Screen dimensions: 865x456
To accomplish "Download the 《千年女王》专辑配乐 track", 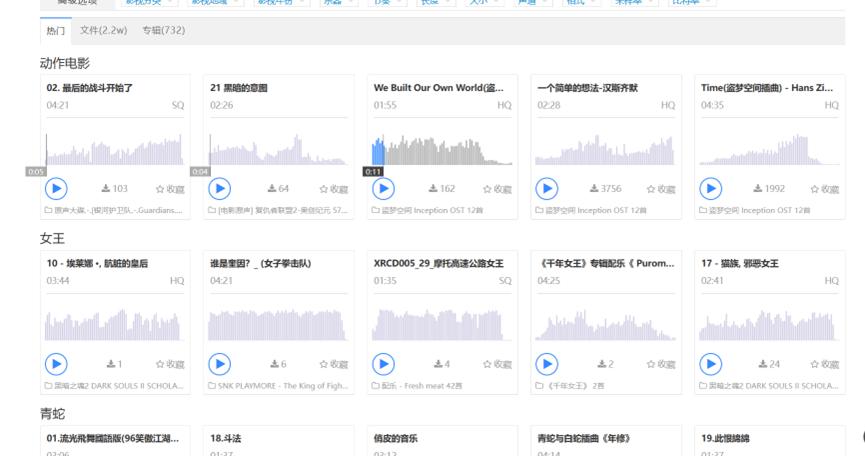I will click(605, 364).
